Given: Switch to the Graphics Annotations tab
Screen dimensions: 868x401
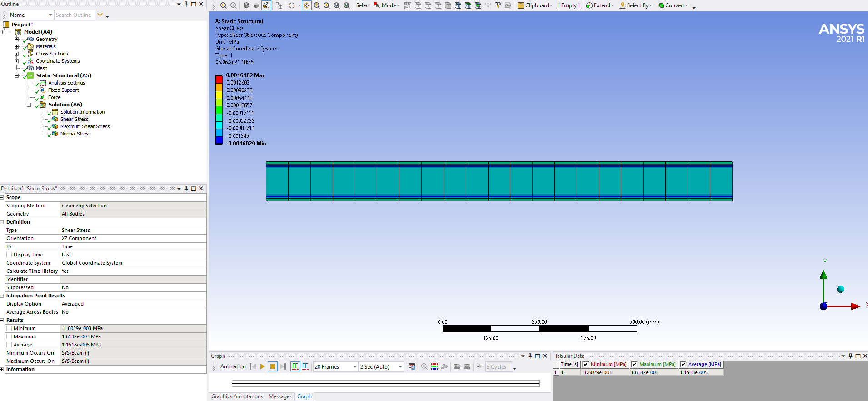Looking at the screenshot, I should [x=237, y=396].
